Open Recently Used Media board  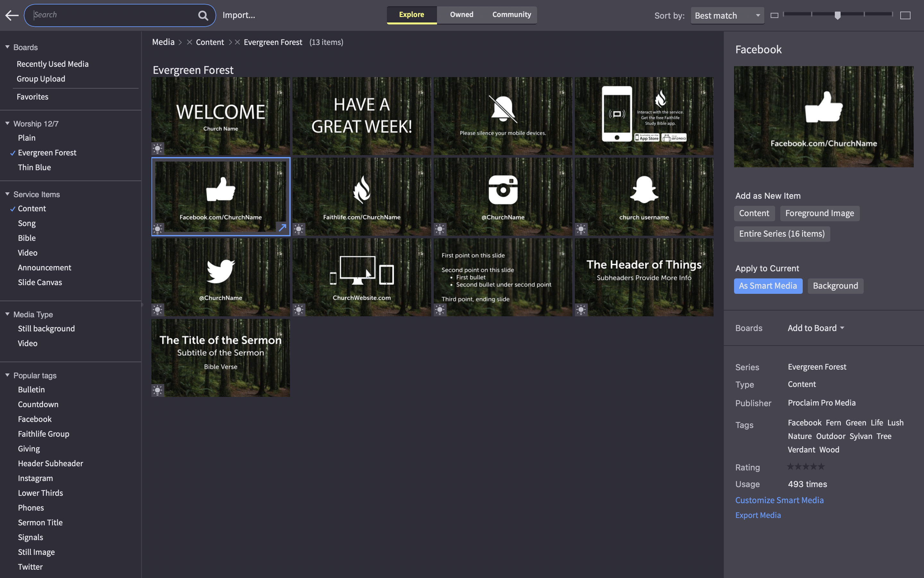pyautogui.click(x=53, y=64)
